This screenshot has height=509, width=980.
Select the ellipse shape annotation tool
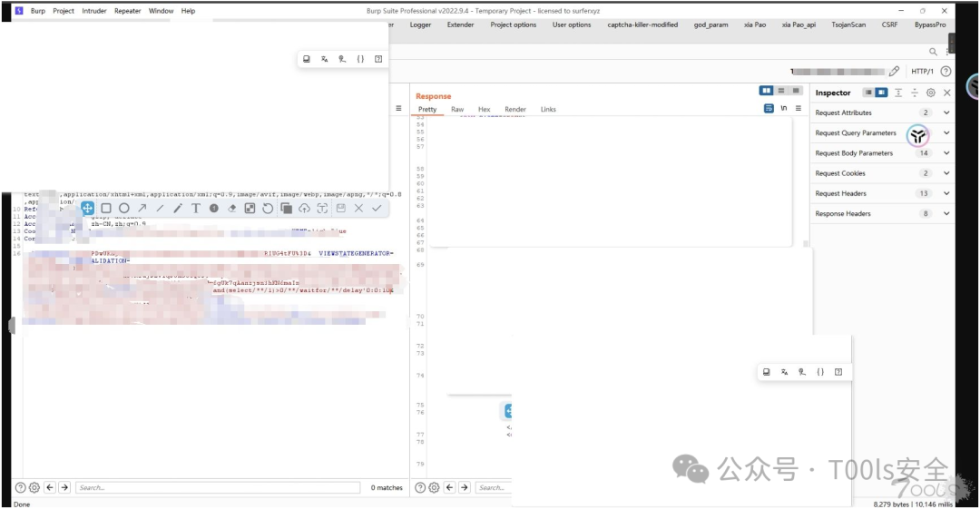(x=123, y=209)
